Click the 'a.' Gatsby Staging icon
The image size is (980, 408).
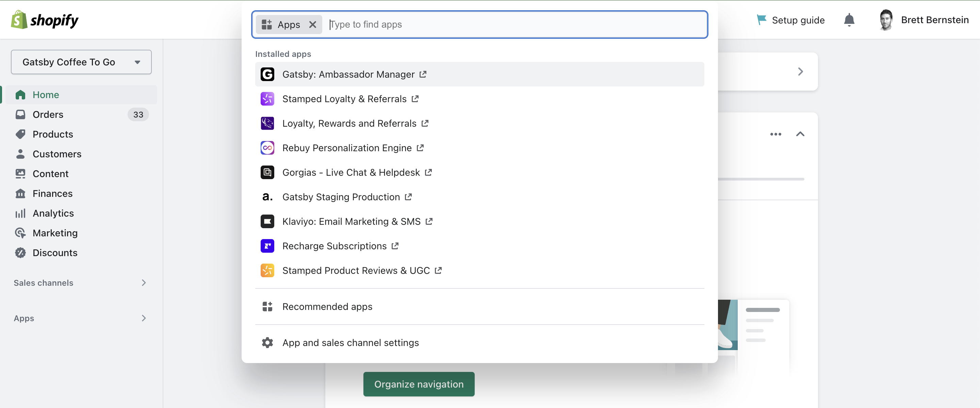tap(267, 197)
